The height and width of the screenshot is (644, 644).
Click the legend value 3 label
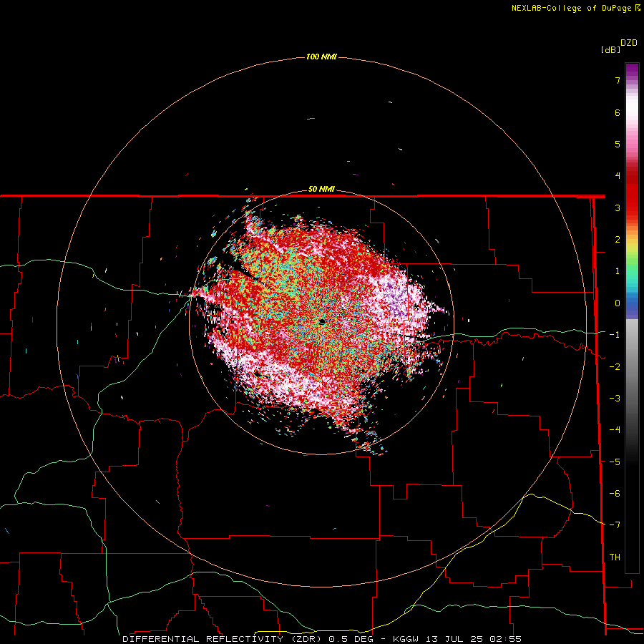(618, 208)
